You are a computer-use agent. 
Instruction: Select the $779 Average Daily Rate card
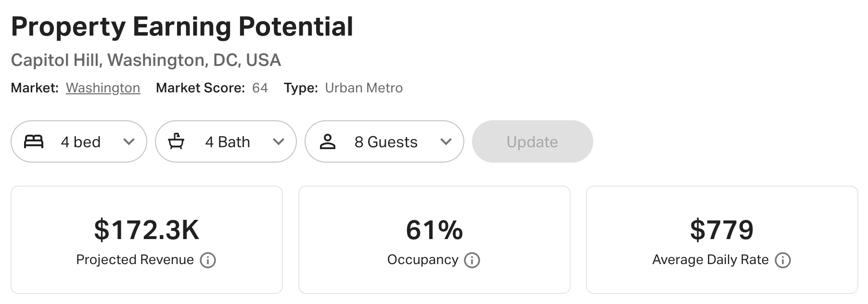pyautogui.click(x=722, y=240)
